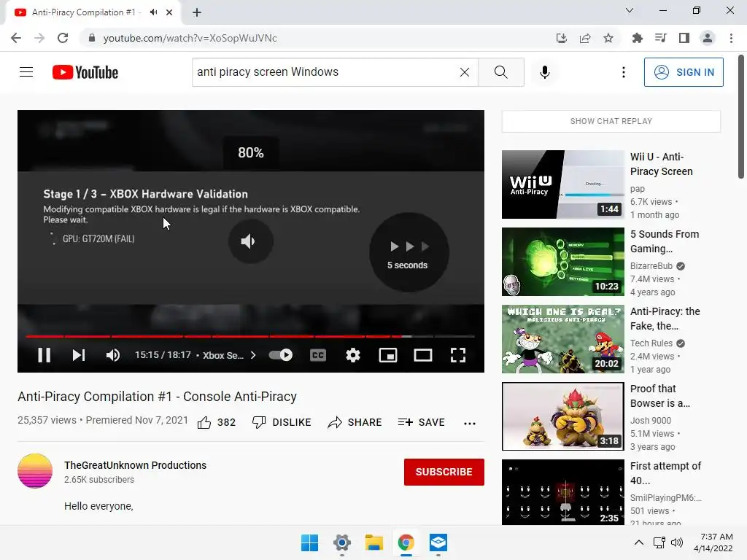The height and width of the screenshot is (560, 747).
Task: Clear the search box with the X
Action: click(x=465, y=72)
